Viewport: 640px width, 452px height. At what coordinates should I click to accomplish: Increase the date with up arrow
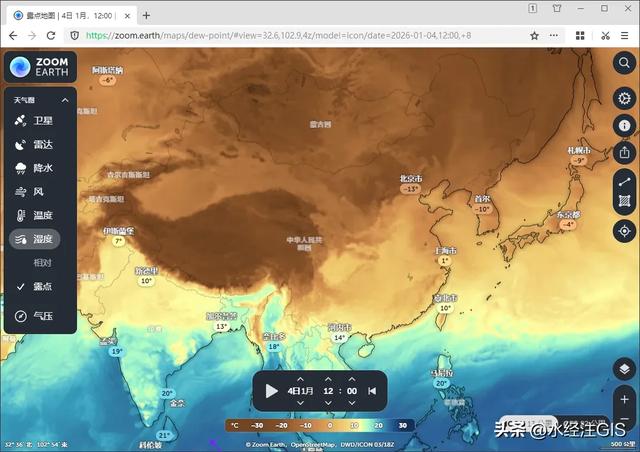300,379
